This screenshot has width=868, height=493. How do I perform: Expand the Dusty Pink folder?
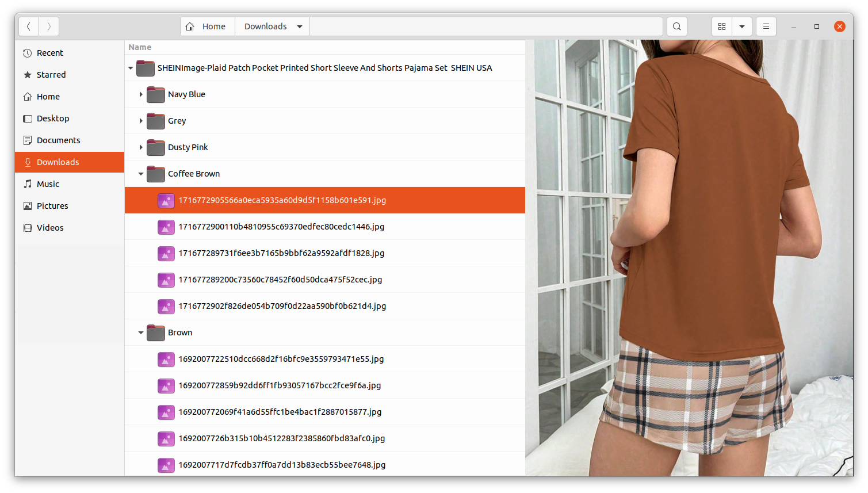[141, 147]
